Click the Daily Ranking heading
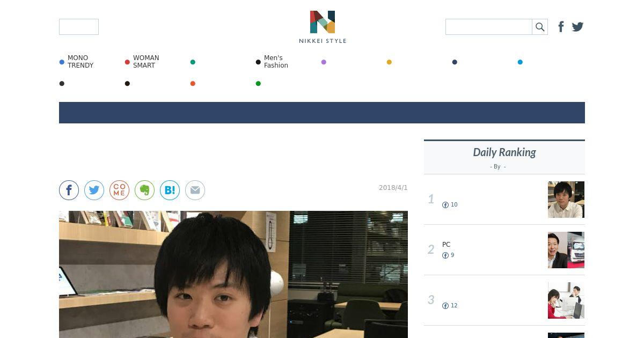 [x=504, y=152]
